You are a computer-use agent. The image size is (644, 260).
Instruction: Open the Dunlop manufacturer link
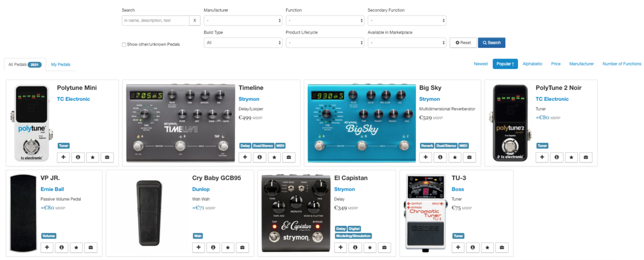pyautogui.click(x=201, y=189)
